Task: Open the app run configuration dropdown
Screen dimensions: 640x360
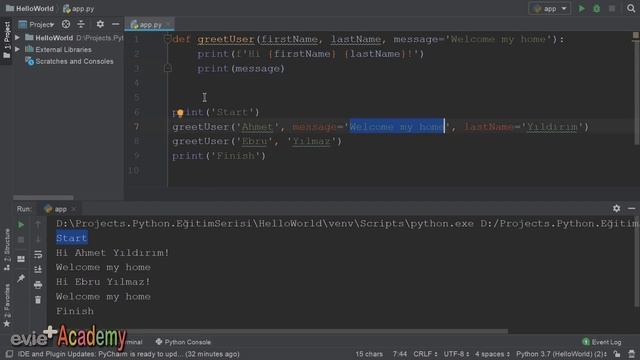Action: (549, 9)
